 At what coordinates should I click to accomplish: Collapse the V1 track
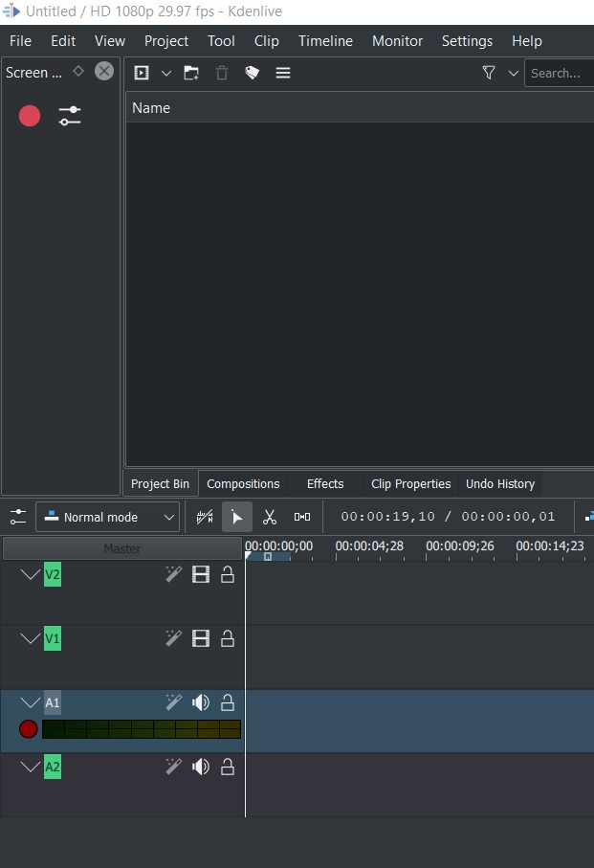click(31, 638)
